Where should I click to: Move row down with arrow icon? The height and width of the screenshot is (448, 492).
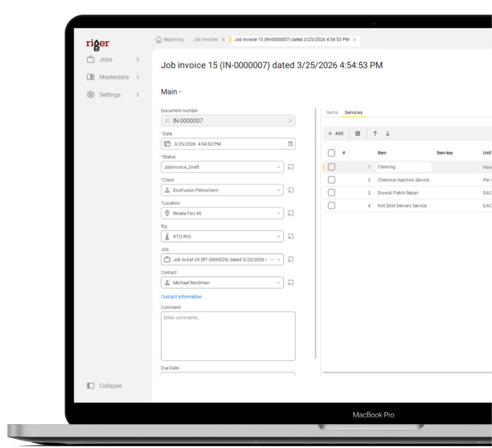pos(388,133)
